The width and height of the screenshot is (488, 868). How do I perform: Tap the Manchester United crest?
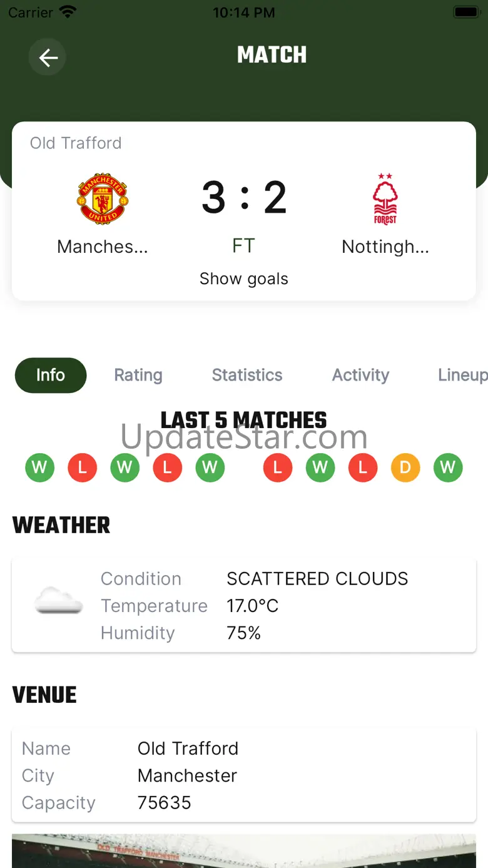[x=103, y=200]
